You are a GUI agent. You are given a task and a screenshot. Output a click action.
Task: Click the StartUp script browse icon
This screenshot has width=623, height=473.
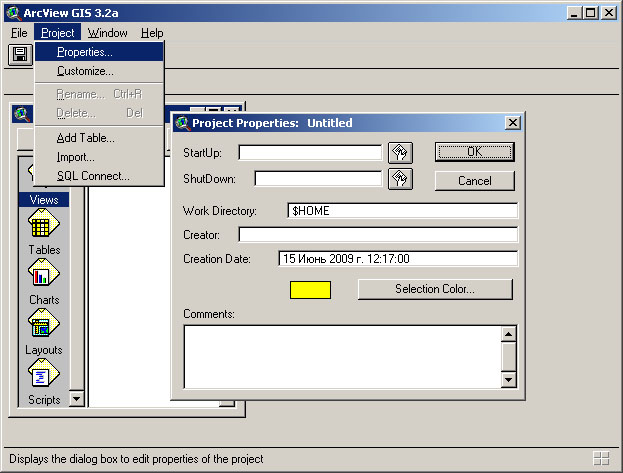point(400,153)
